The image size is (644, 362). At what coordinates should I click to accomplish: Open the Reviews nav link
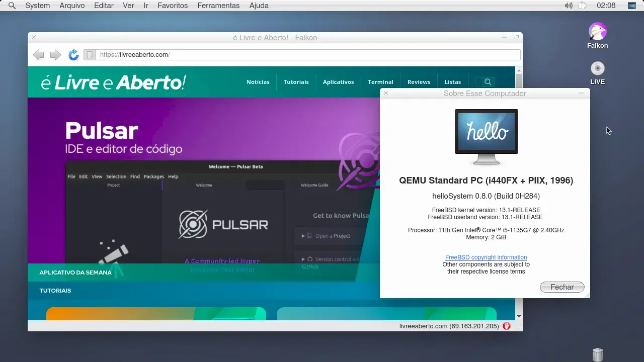419,82
